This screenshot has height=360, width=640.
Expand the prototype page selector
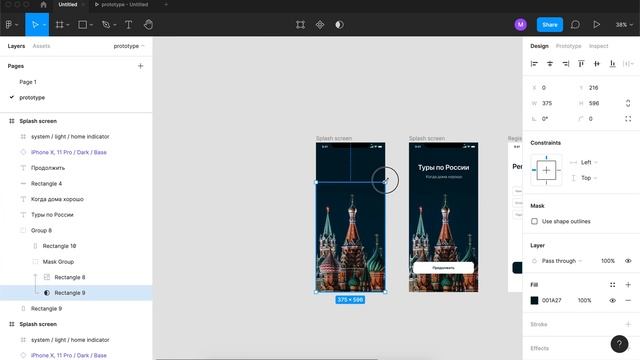[x=129, y=46]
